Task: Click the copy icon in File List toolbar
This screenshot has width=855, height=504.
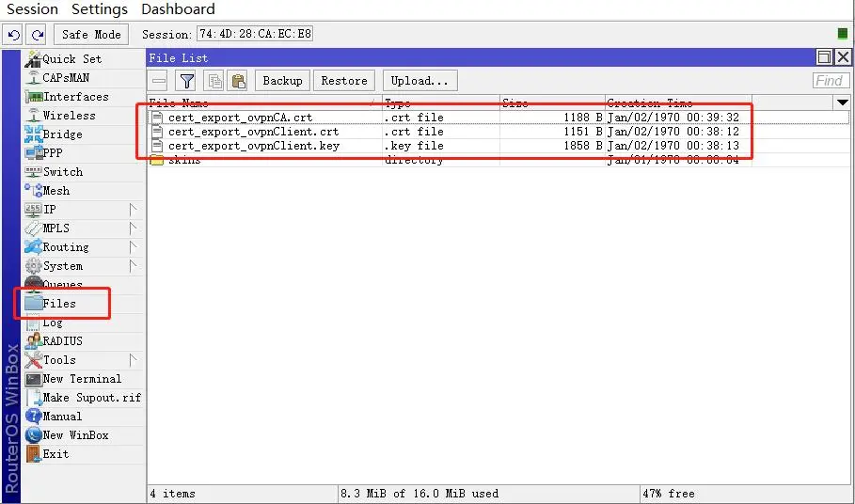Action: tap(214, 81)
